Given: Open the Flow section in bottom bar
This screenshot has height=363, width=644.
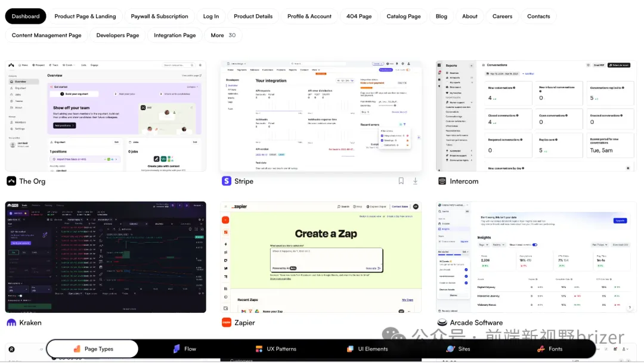Looking at the screenshot, I should [x=184, y=349].
